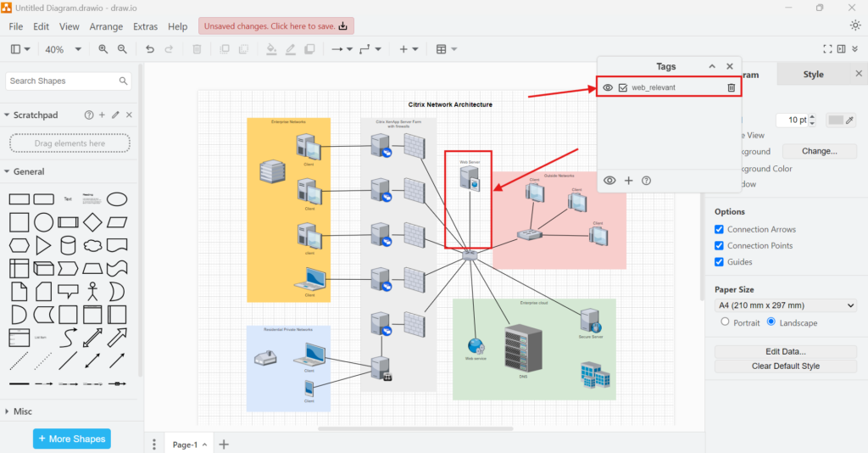
Task: Select Portrait orientation
Action: [725, 322]
